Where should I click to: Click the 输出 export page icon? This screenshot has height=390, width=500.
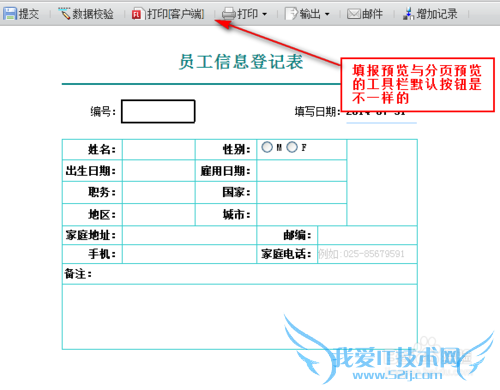pos(291,14)
